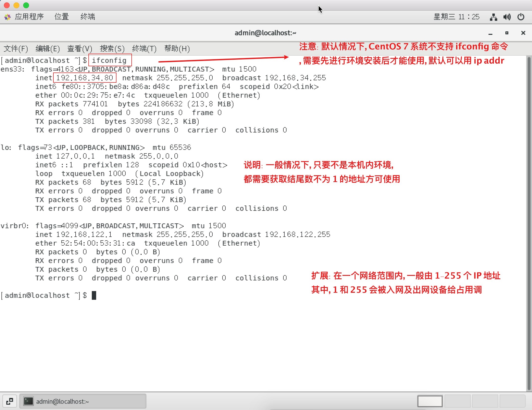The width and height of the screenshot is (532, 410).
Task: Open the 文件(F) menu
Action: (x=16, y=49)
